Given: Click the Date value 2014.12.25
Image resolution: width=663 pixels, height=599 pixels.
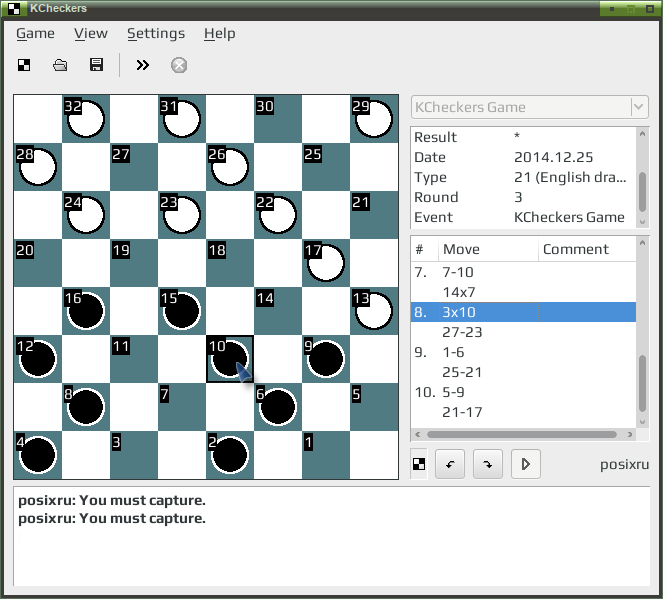Looking at the screenshot, I should point(553,157).
